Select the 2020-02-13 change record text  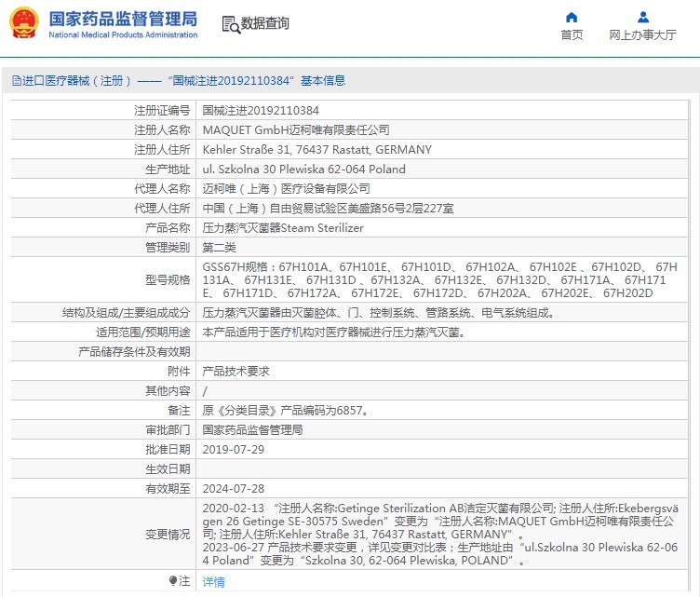point(440,521)
